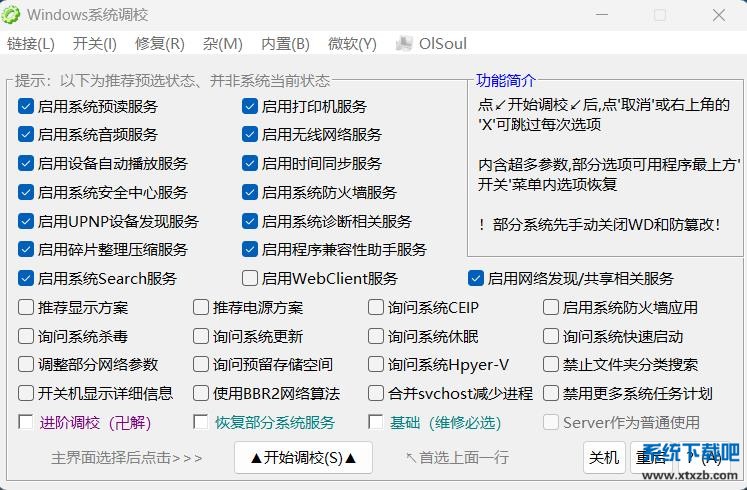This screenshot has width=747, height=490.
Task: Check 启用WebClient服务 checkbox
Action: [x=250, y=278]
